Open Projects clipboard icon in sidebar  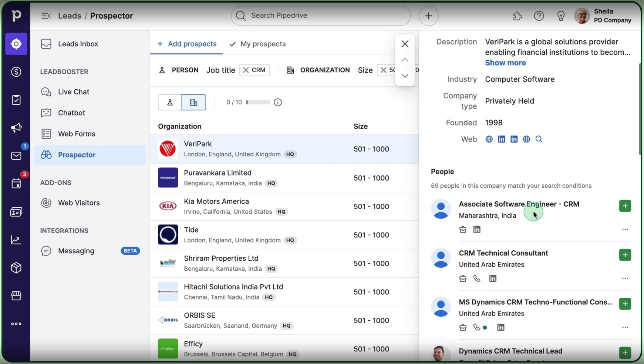point(16,100)
